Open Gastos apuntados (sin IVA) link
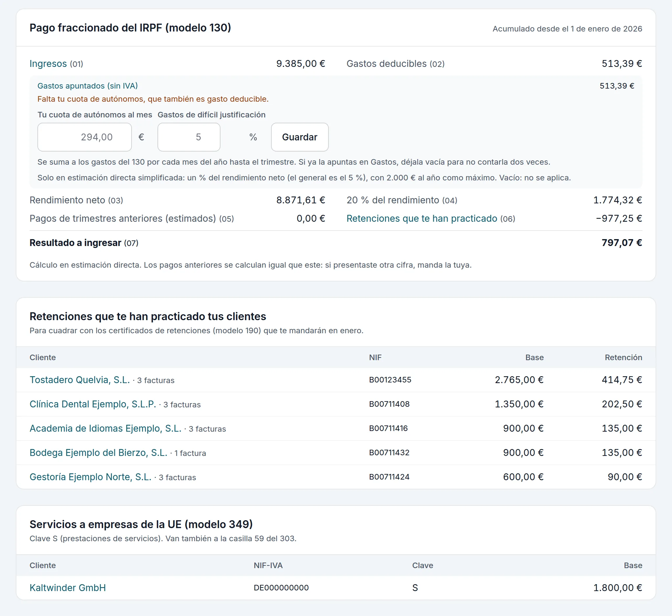This screenshot has height=616, width=672. (x=87, y=86)
